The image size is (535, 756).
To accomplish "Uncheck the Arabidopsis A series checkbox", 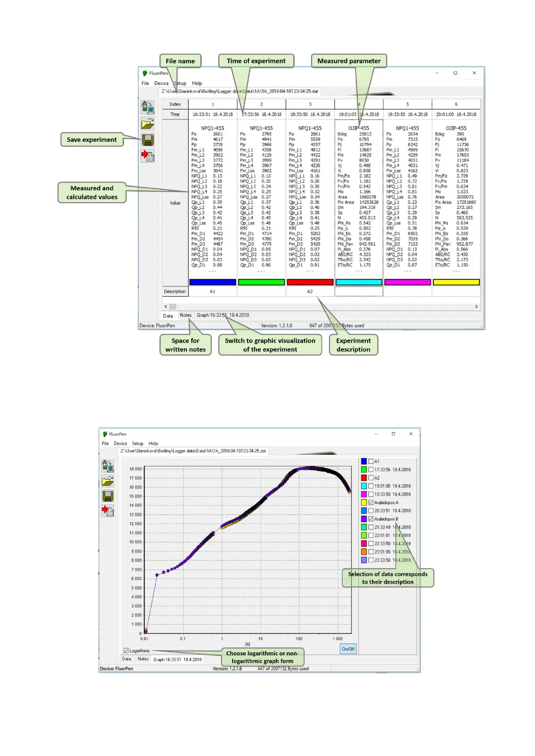I will click(371, 502).
